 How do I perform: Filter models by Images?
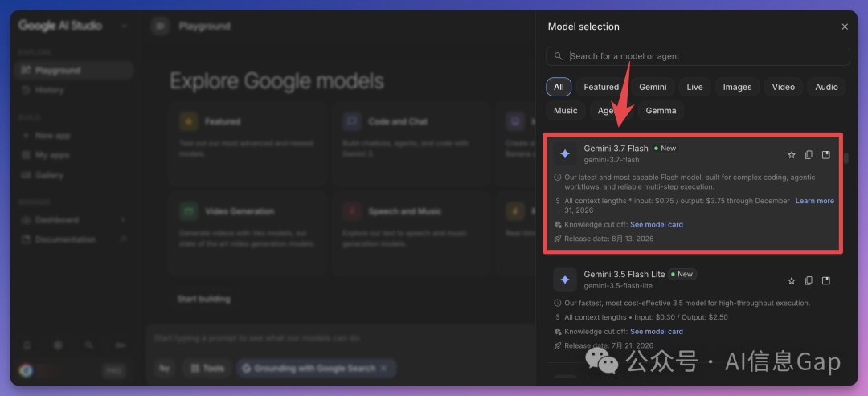click(x=737, y=87)
